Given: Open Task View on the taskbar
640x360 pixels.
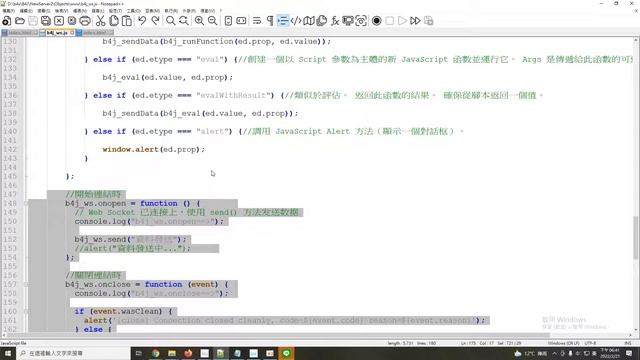Looking at the screenshot, I should (x=138, y=353).
